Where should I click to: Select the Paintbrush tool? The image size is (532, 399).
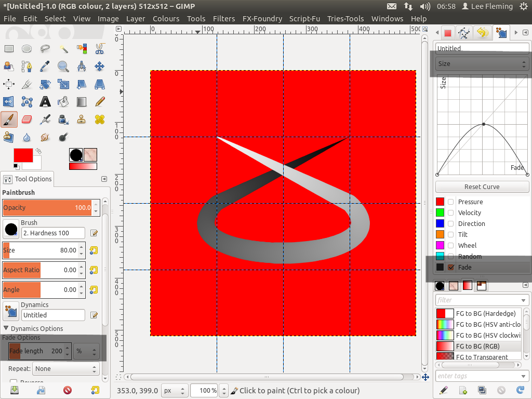click(9, 119)
